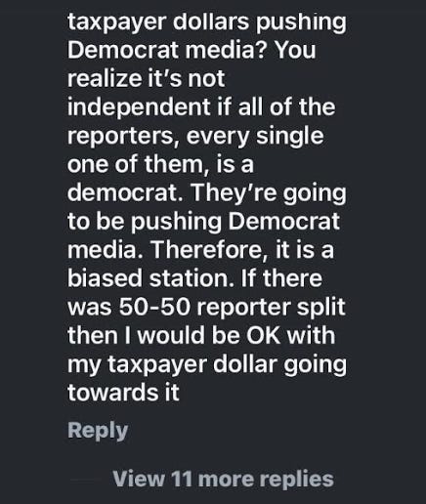Select the line 'taxpayer dollars pushing'

click(207, 22)
